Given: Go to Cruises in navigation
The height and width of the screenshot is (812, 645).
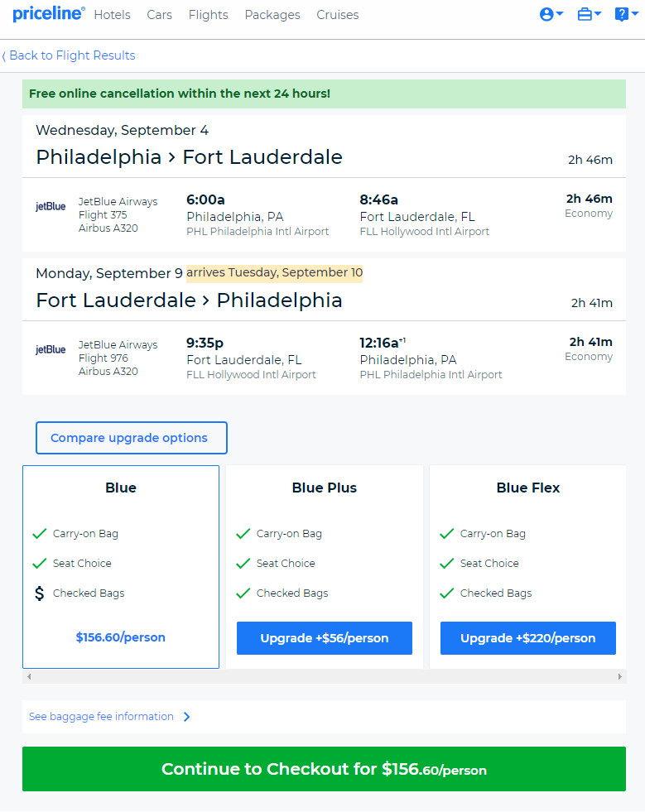Looking at the screenshot, I should click(337, 15).
